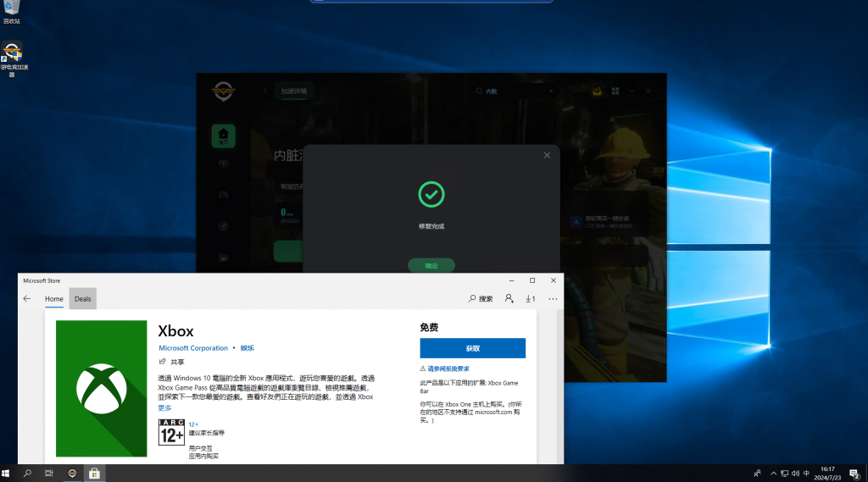Click the network icon in system tray

(x=784, y=474)
